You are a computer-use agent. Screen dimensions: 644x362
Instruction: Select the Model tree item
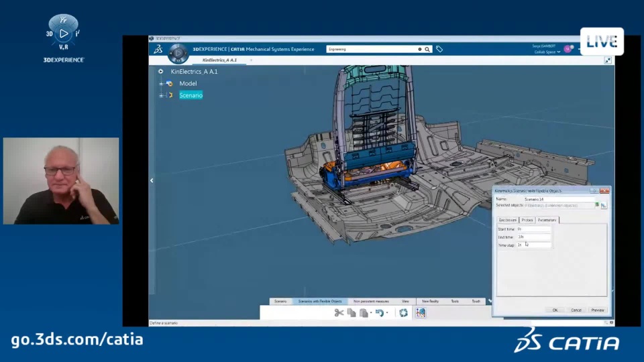pos(188,83)
